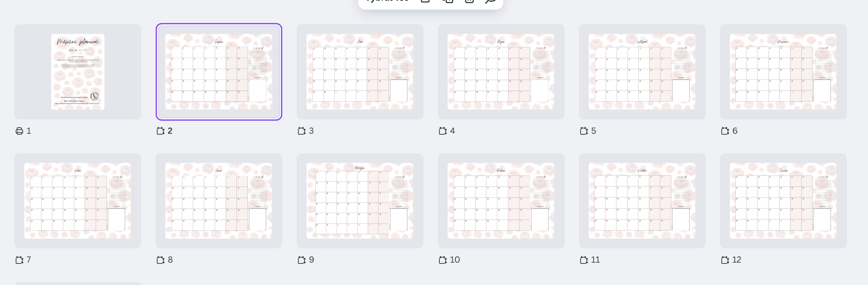Open the Březen calendar page 9 thumbnail

click(x=360, y=201)
